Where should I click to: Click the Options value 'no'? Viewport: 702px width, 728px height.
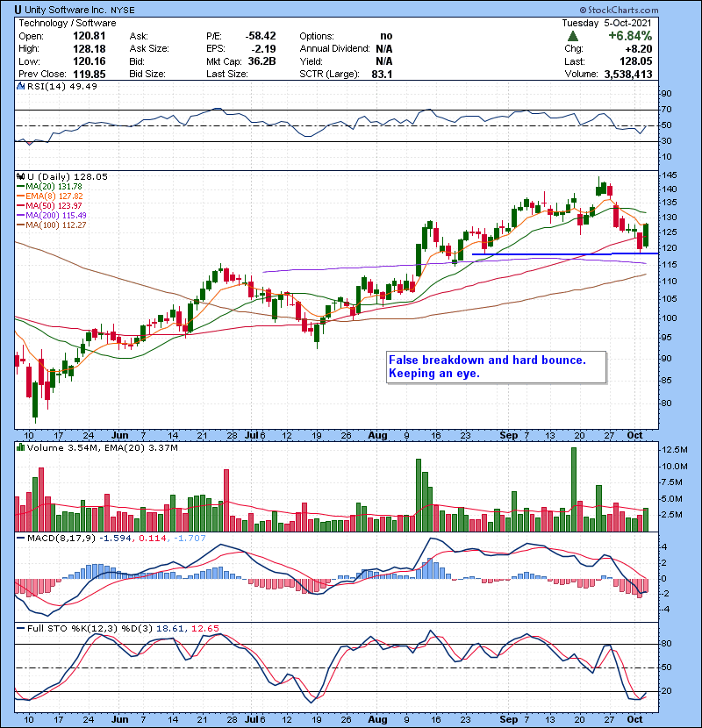coord(386,36)
